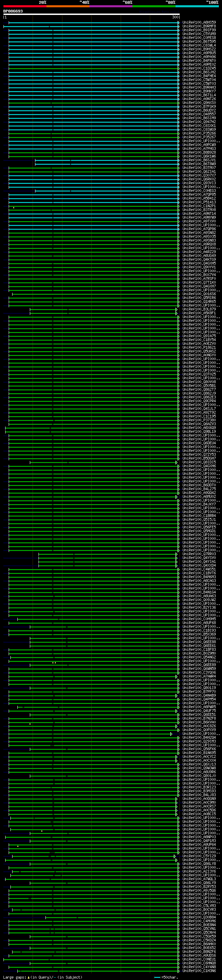222x980 pixels.
Task: Open UniRef100_Q30B84 hit
Action: click(x=199, y=917)
